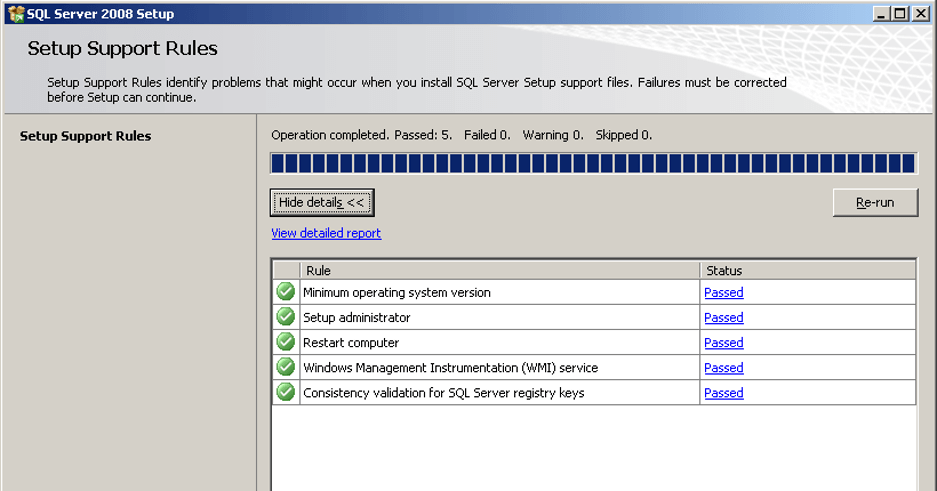The width and height of the screenshot is (937, 491).
Task: Click the Status column header
Action: pos(808,271)
